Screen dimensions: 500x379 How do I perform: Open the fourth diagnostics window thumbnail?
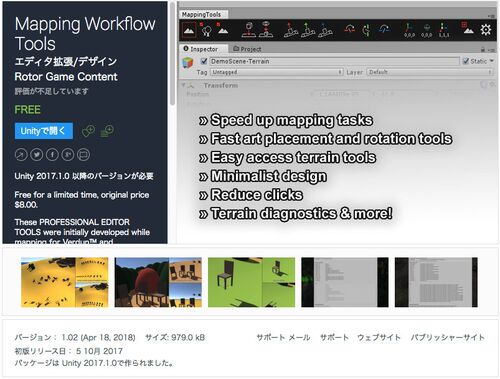click(345, 282)
